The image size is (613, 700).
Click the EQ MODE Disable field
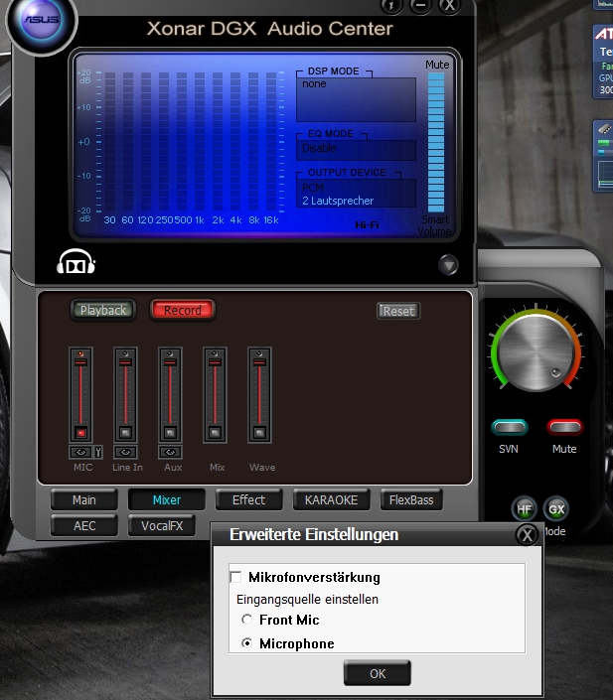click(356, 149)
